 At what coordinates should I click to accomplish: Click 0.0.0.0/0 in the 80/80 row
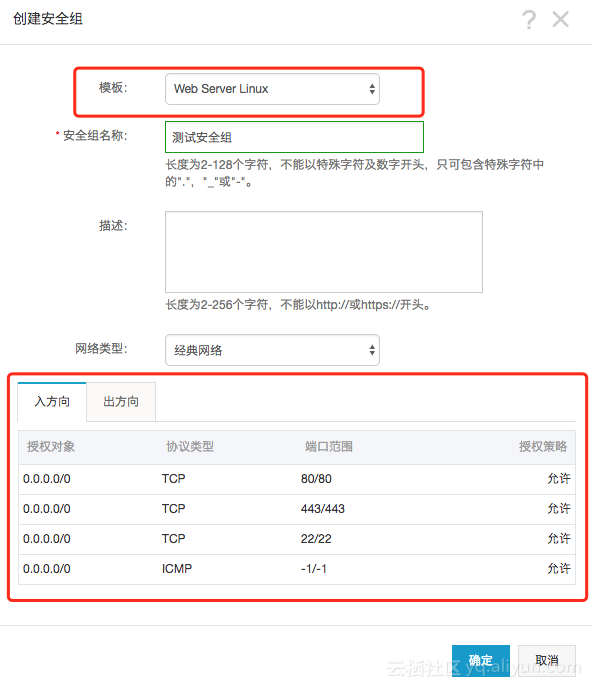tap(47, 479)
